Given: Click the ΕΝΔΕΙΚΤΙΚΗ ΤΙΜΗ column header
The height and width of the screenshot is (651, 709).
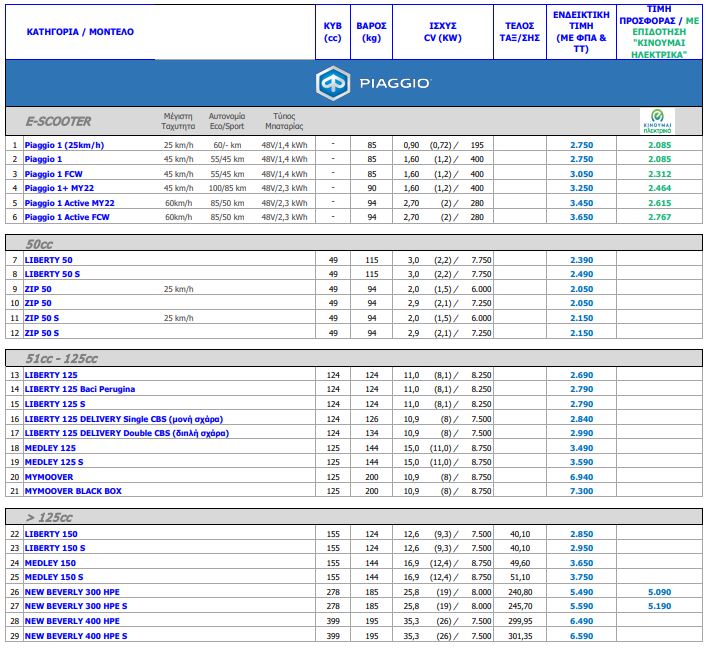Looking at the screenshot, I should 581,32.
